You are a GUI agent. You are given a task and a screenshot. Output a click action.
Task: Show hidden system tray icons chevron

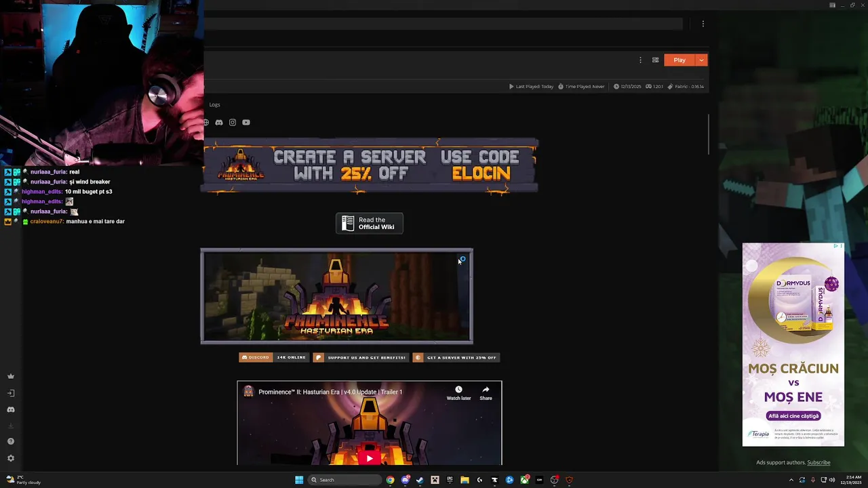[791, 480]
